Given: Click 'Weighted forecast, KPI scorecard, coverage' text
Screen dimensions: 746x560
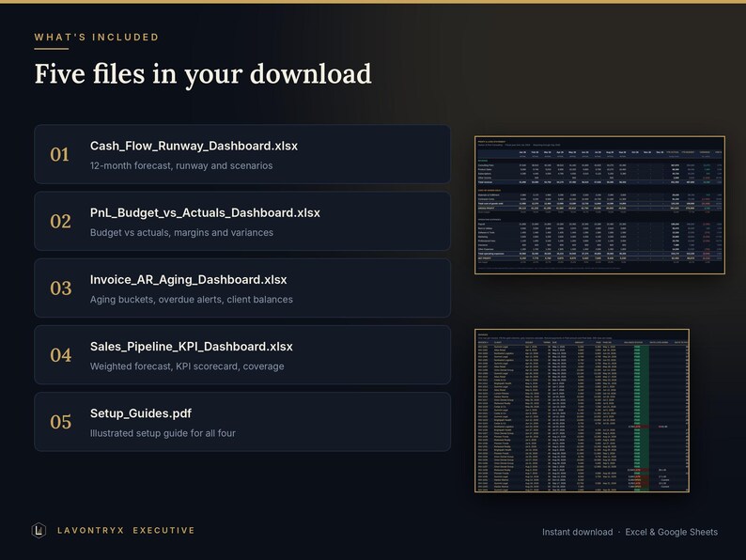Looking at the screenshot, I should pos(187,366).
